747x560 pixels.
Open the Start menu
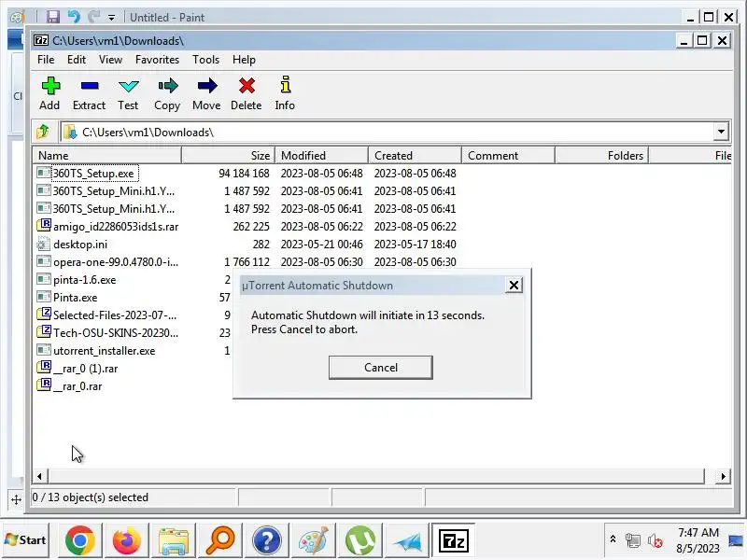coord(26,540)
